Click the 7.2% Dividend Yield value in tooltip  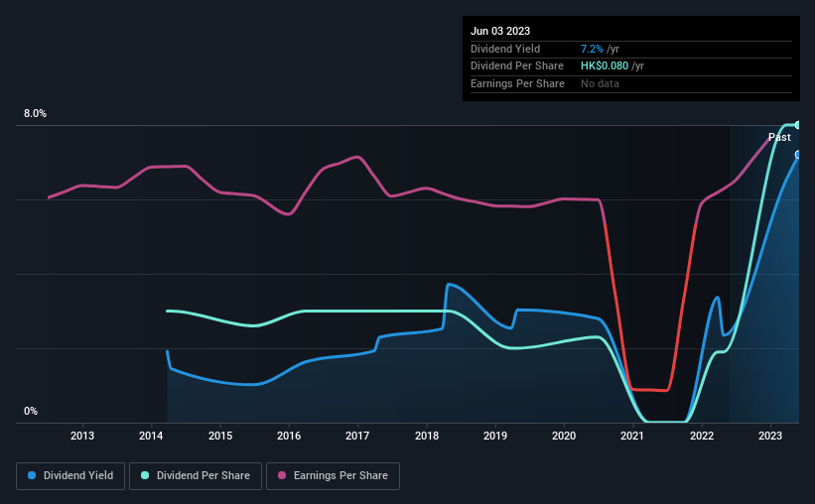[592, 49]
